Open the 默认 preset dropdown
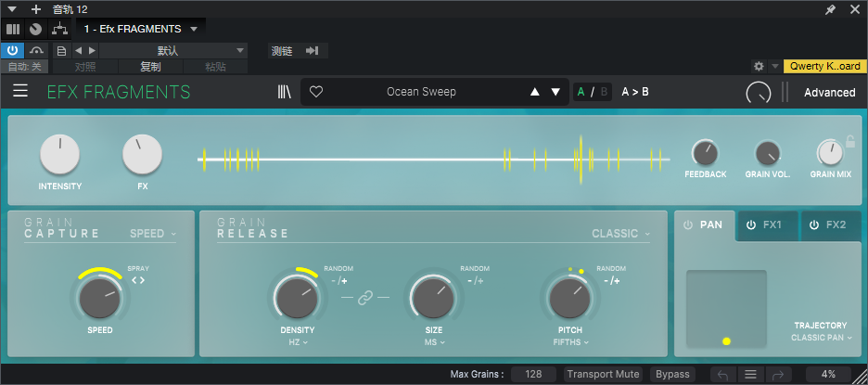Screen dimensions: 868x385 point(173,51)
